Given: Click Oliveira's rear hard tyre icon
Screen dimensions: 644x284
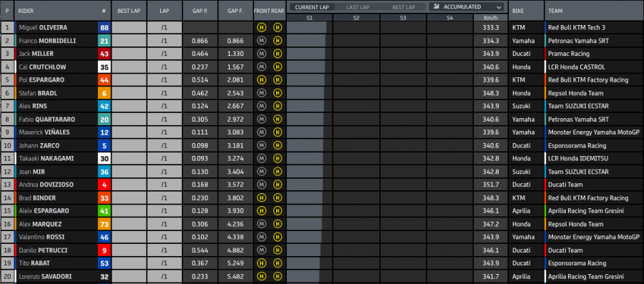Looking at the screenshot, I should 277,27.
